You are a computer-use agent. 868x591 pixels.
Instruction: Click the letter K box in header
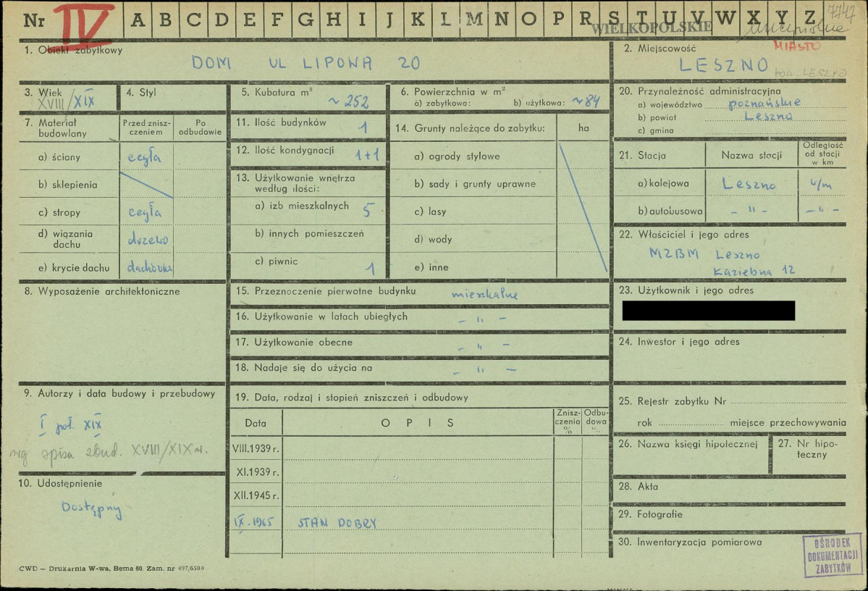click(418, 20)
